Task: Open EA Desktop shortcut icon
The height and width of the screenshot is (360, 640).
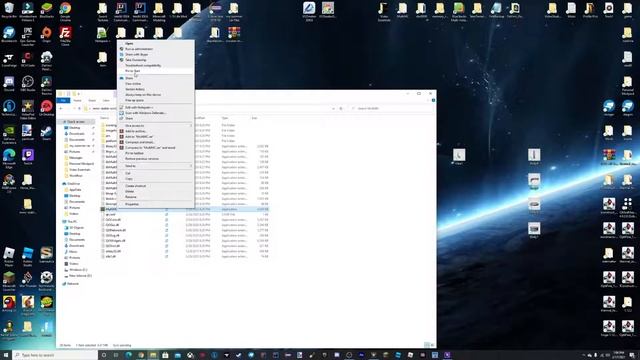Action: tap(47, 108)
